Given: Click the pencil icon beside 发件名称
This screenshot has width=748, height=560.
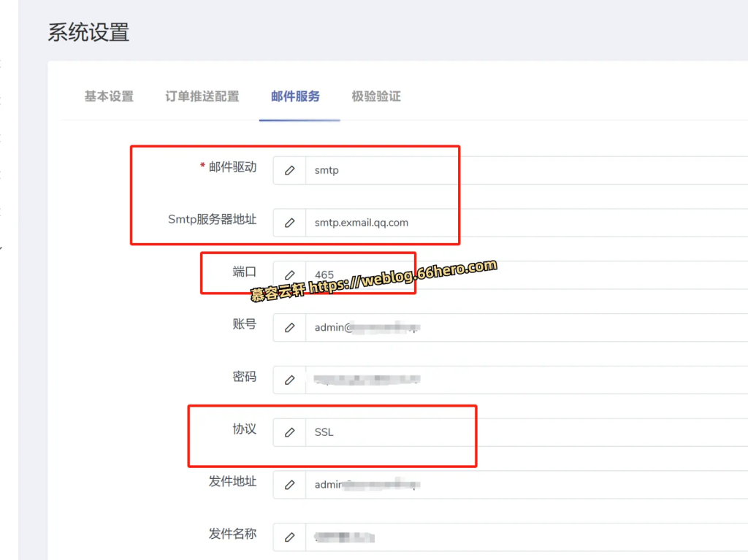Looking at the screenshot, I should tap(290, 537).
